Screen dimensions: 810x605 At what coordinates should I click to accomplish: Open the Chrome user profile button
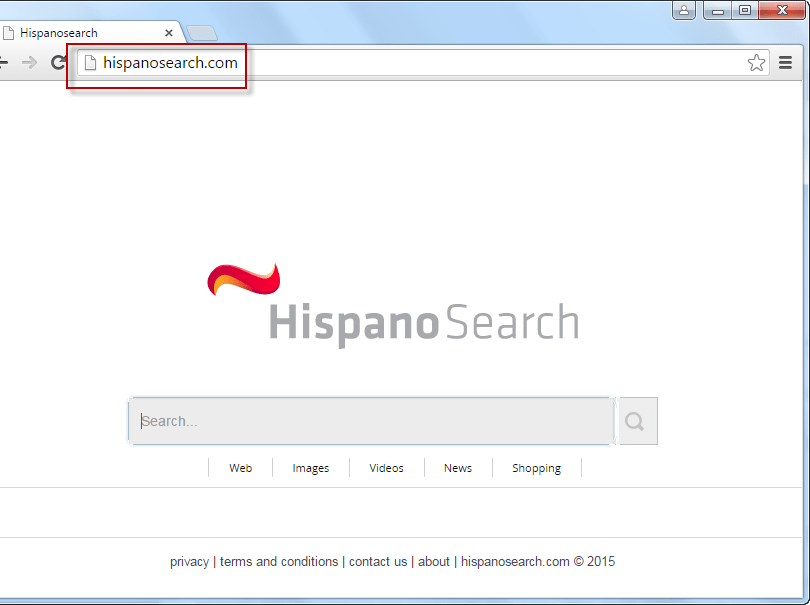684,10
